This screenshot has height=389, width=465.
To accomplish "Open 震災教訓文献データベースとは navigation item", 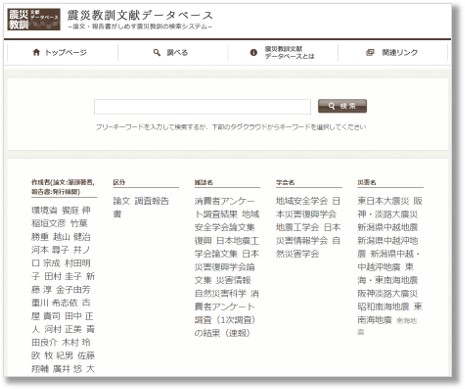I will coord(283,53).
